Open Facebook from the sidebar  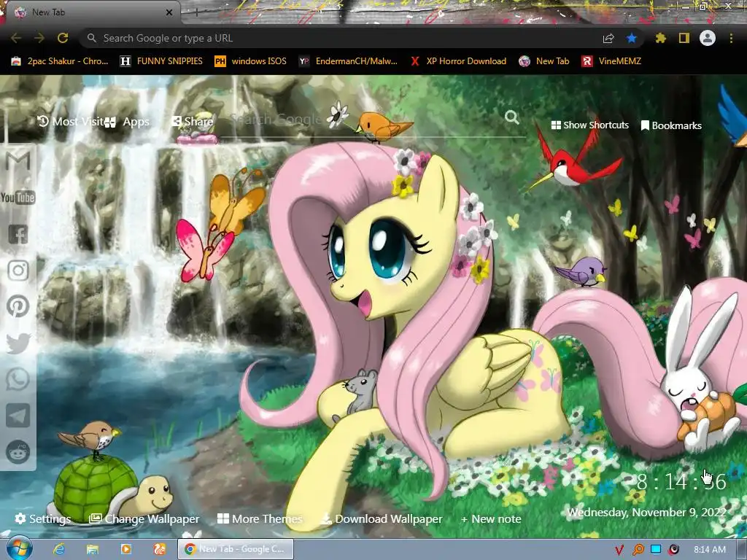tap(18, 234)
